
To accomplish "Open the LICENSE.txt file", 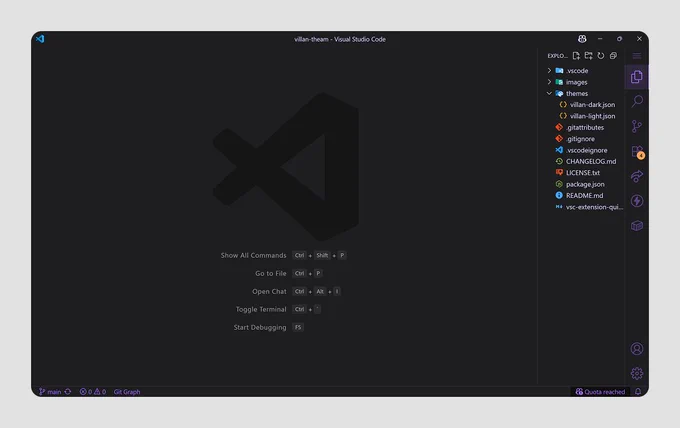I will click(584, 173).
